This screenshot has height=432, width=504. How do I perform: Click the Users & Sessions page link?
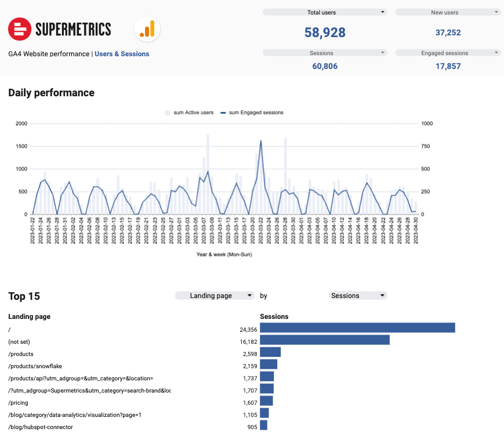[122, 54]
